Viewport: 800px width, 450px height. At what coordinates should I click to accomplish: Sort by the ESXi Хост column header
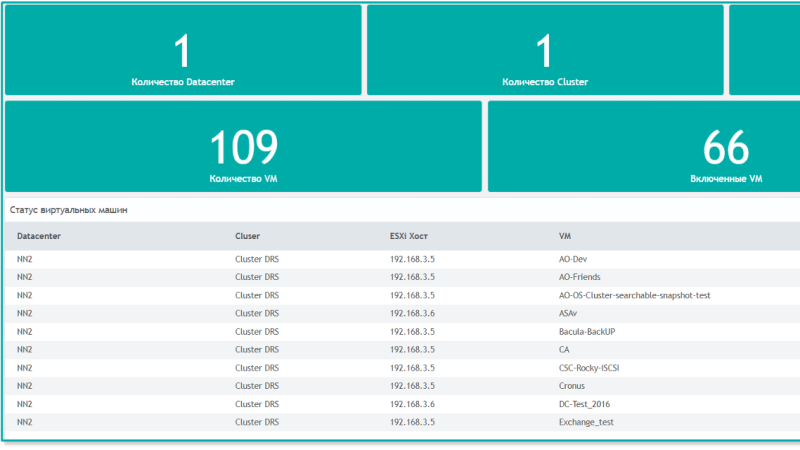pos(409,236)
